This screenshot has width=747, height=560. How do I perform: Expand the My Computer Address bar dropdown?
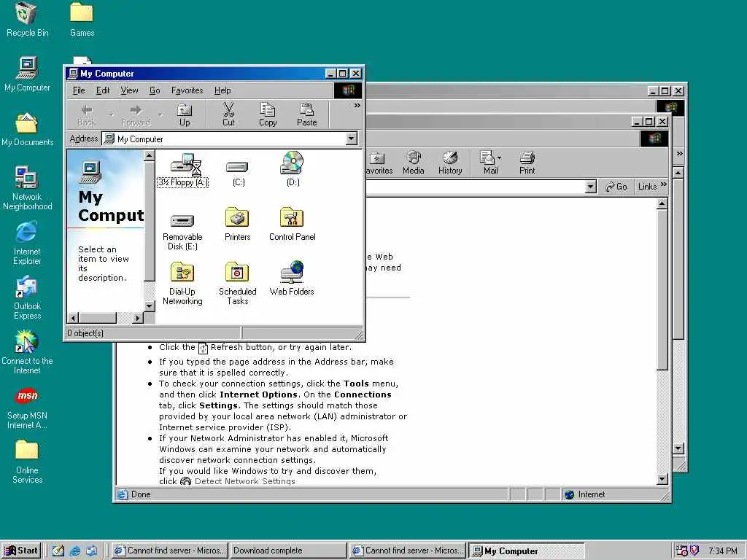(351, 139)
